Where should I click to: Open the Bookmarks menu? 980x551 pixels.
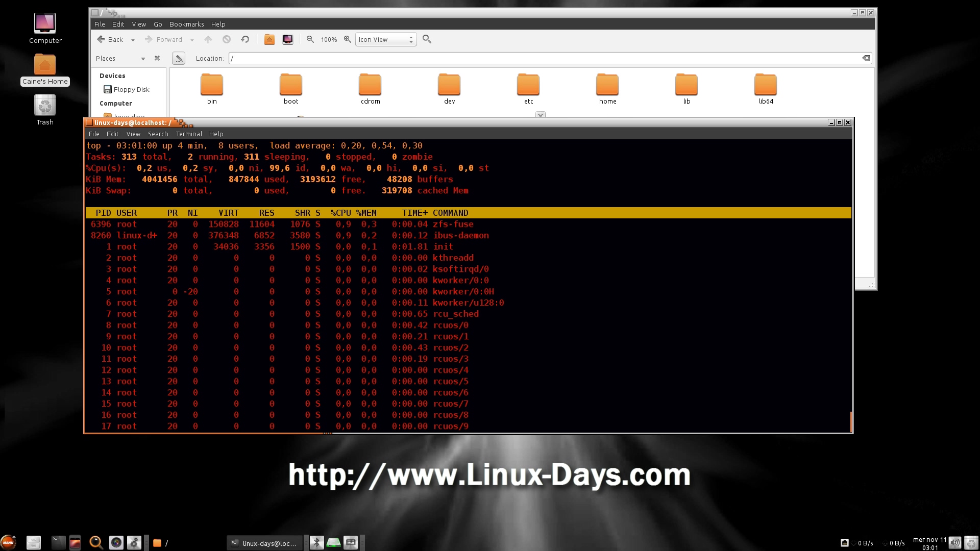(186, 24)
